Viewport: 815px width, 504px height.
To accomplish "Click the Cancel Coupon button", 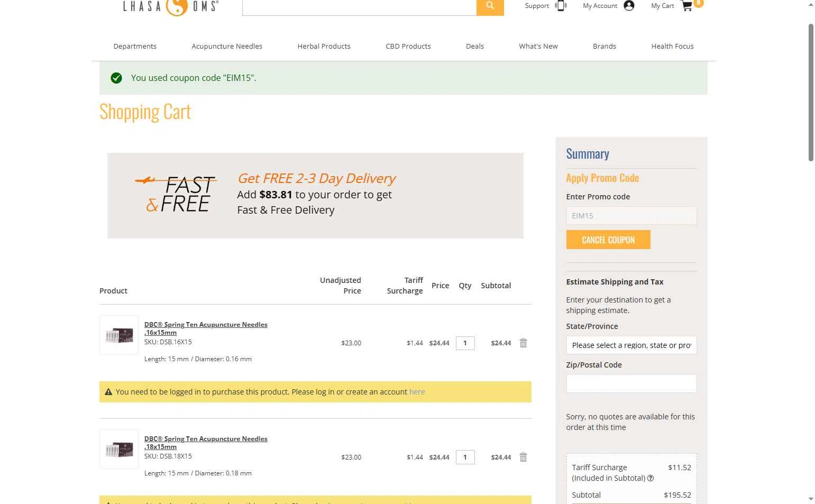I will pos(608,240).
